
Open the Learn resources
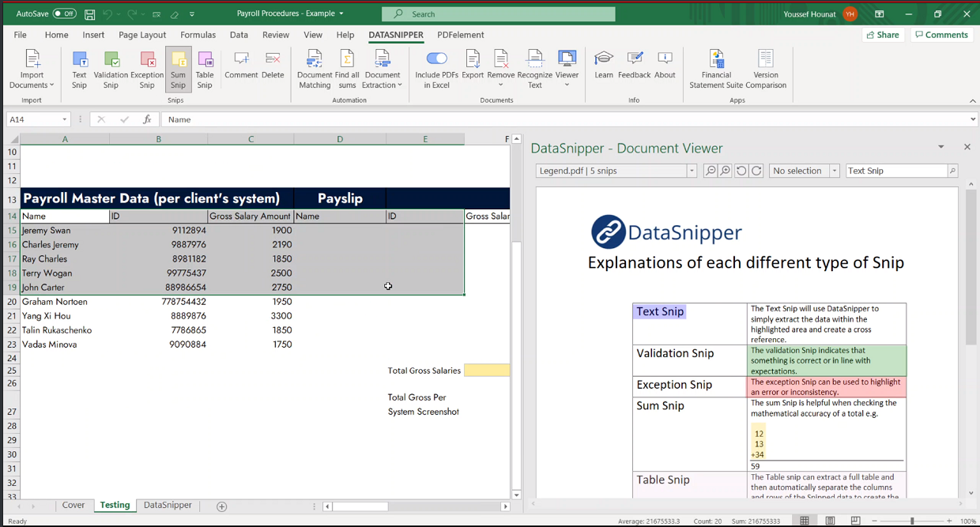tap(604, 65)
